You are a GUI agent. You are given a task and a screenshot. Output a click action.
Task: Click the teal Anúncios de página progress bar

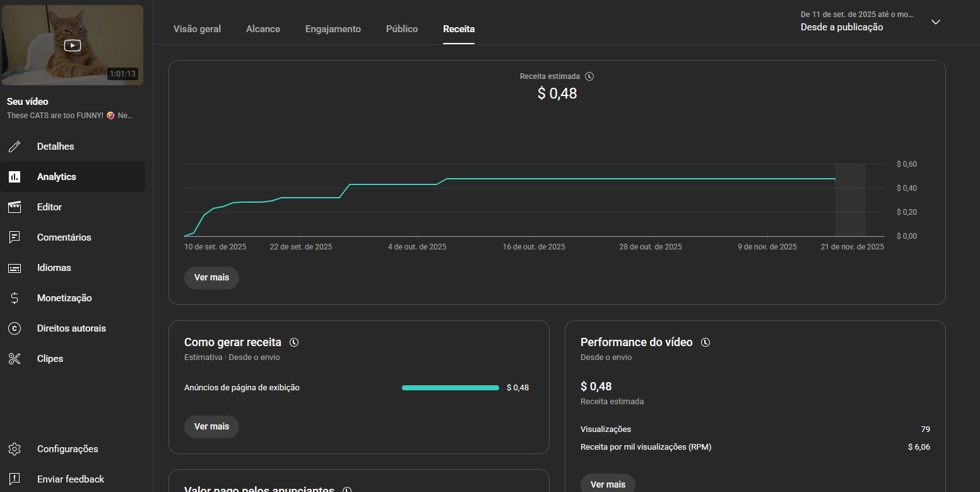point(450,388)
